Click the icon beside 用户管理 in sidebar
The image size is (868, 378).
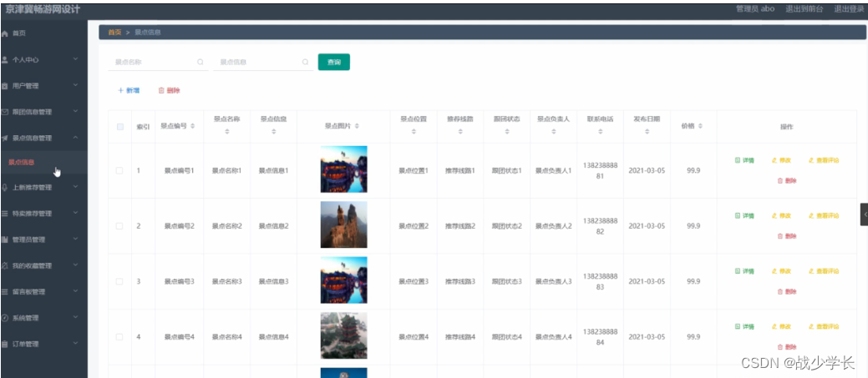coord(5,86)
